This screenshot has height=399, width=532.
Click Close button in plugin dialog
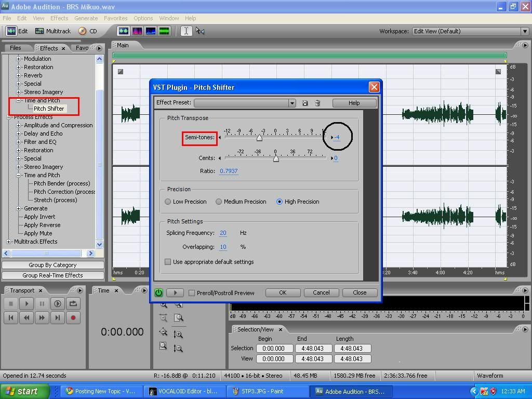coord(360,292)
